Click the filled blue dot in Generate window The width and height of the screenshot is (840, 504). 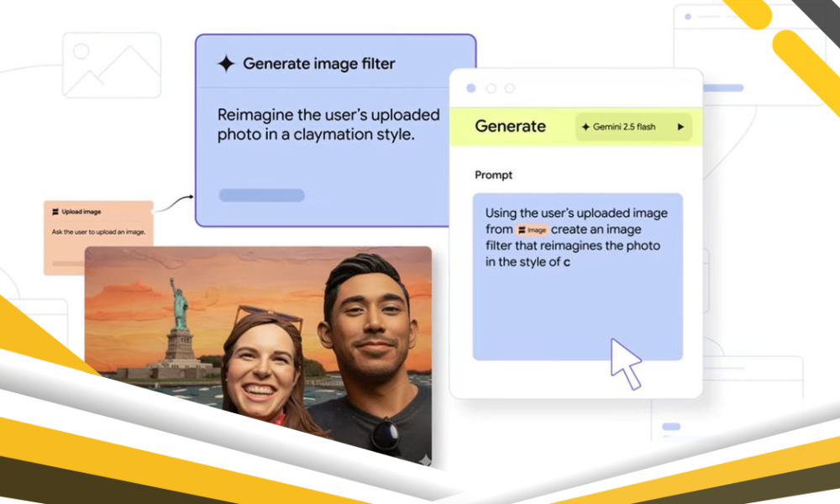coord(470,88)
